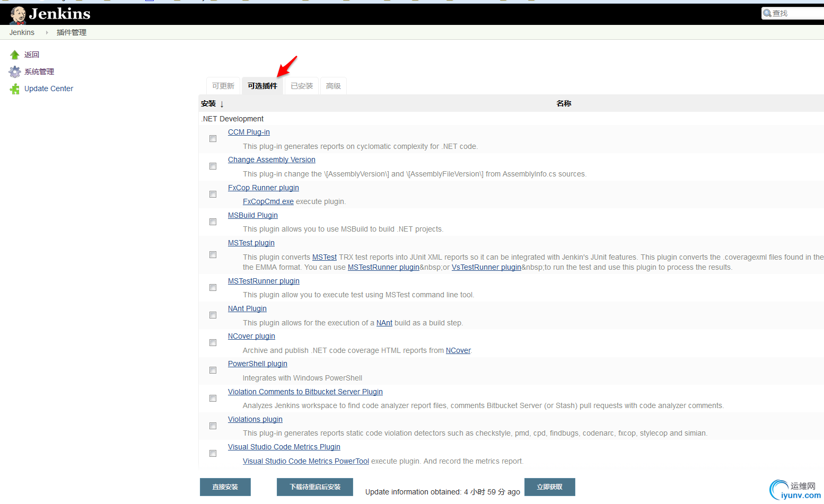Open the MSTestRunner plugin title link
The width and height of the screenshot is (824, 504).
coord(264,281)
